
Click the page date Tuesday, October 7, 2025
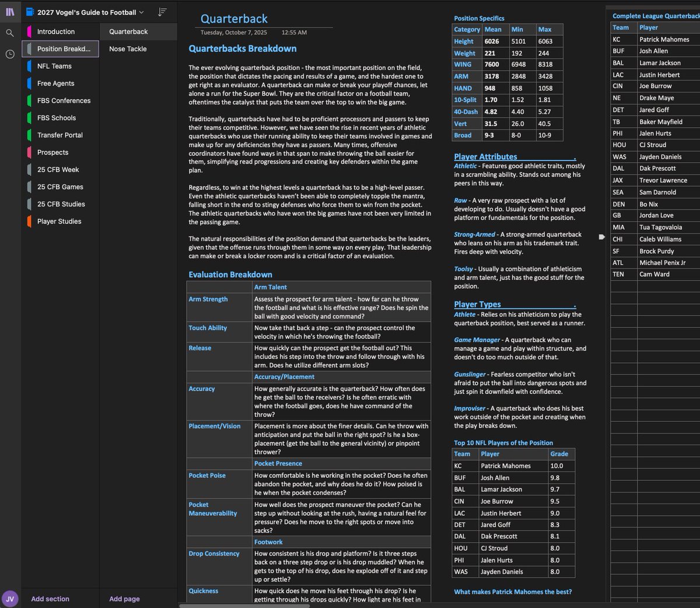pos(234,33)
